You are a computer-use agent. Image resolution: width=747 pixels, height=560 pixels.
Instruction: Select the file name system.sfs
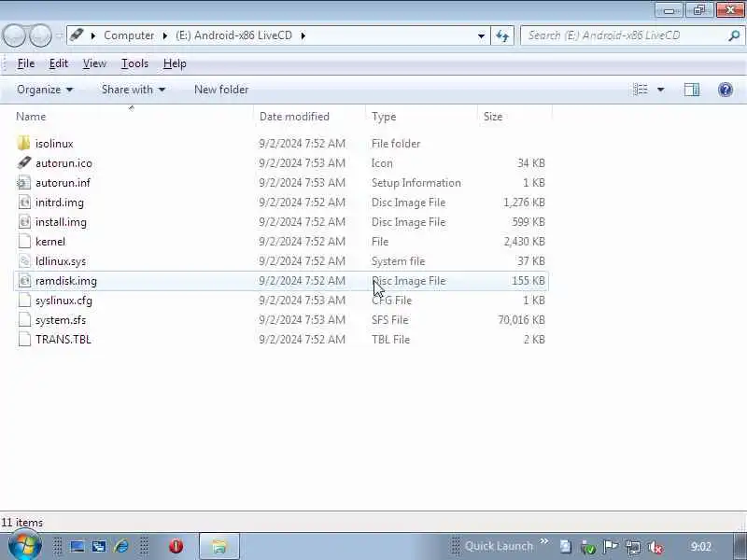coord(61,320)
